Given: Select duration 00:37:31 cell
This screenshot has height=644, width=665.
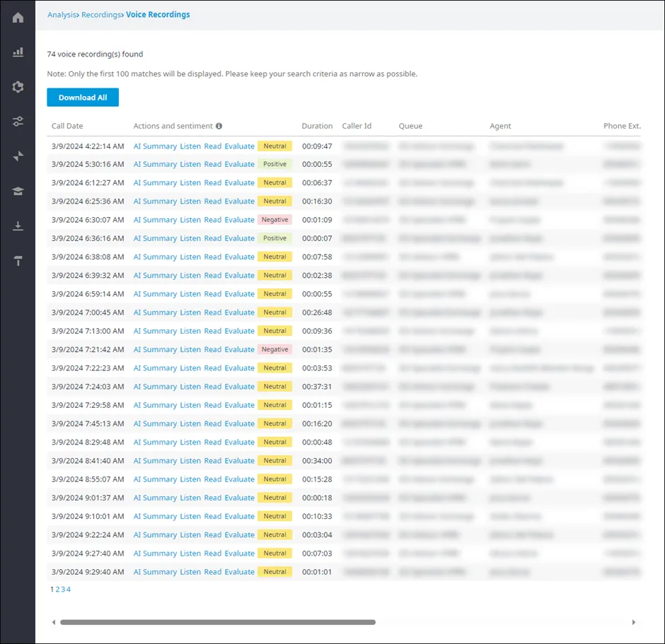Looking at the screenshot, I should [317, 387].
